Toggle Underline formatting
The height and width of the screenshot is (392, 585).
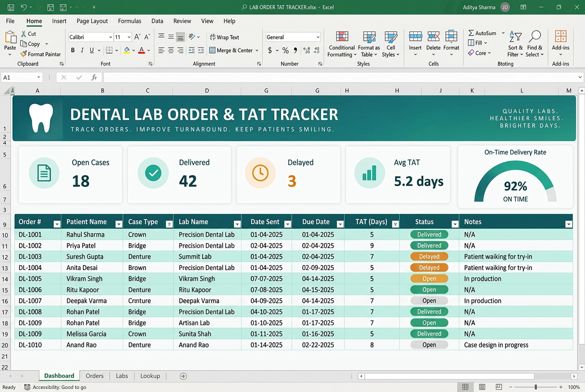point(92,50)
